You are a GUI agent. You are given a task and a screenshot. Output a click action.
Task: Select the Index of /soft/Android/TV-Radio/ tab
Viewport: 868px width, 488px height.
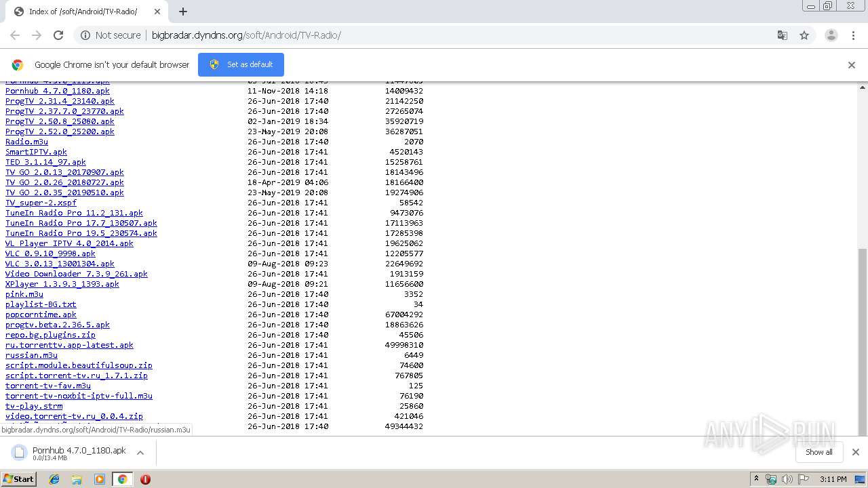(84, 12)
